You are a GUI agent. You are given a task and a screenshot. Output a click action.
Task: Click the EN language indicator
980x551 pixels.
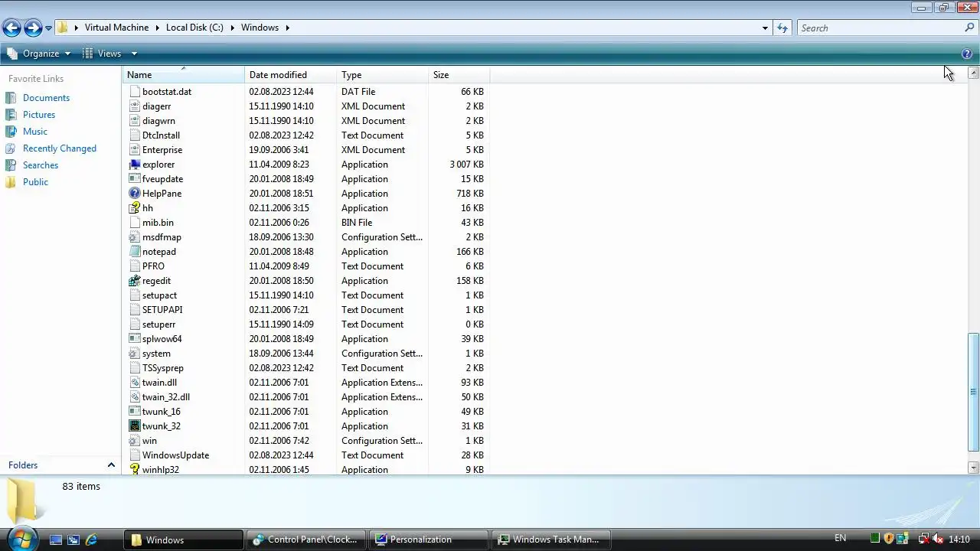(x=840, y=539)
